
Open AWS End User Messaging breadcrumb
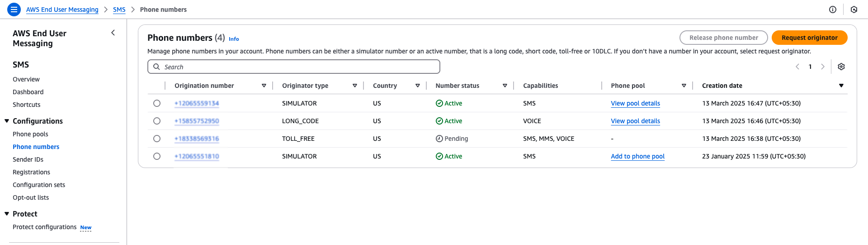(62, 10)
